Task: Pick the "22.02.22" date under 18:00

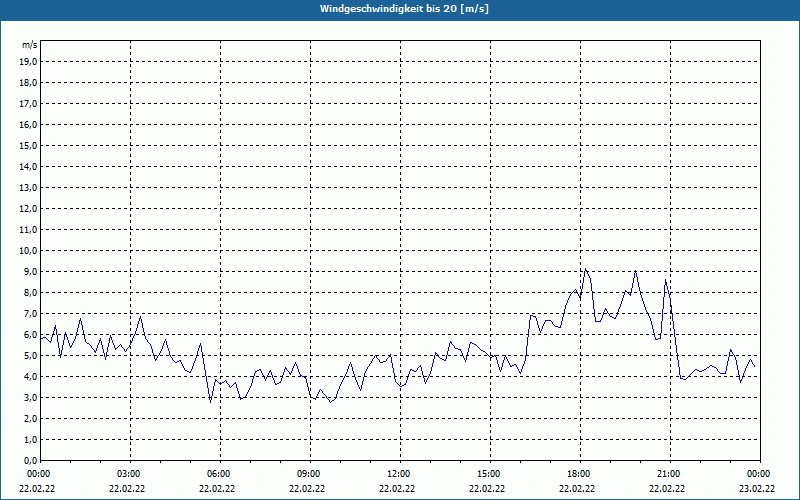Action: tap(577, 489)
